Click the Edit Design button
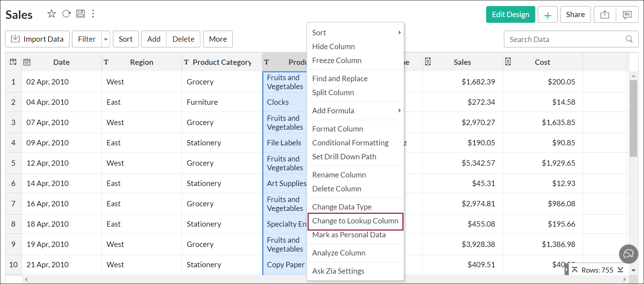Viewport: 644px width, 284px height. [510, 15]
